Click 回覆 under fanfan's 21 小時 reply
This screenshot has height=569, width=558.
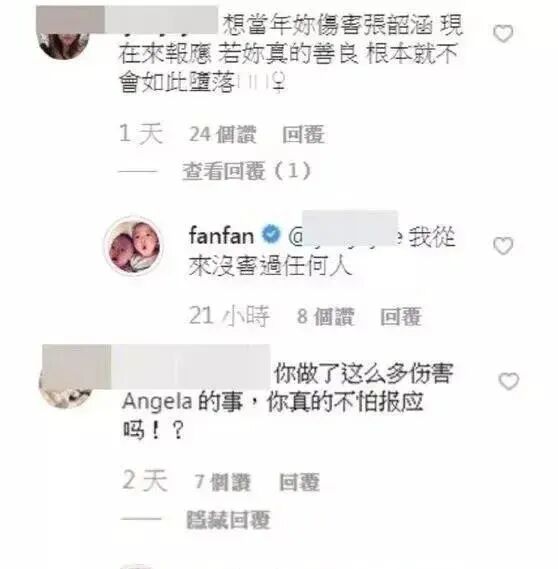pos(401,317)
